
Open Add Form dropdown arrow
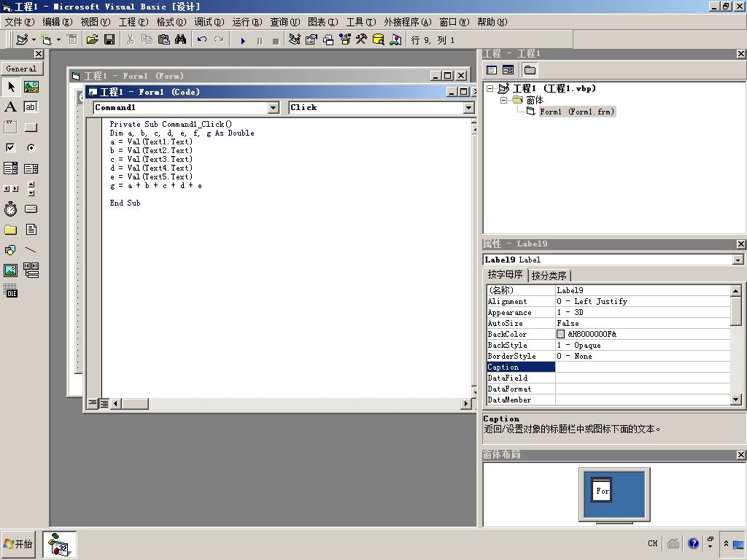58,39
